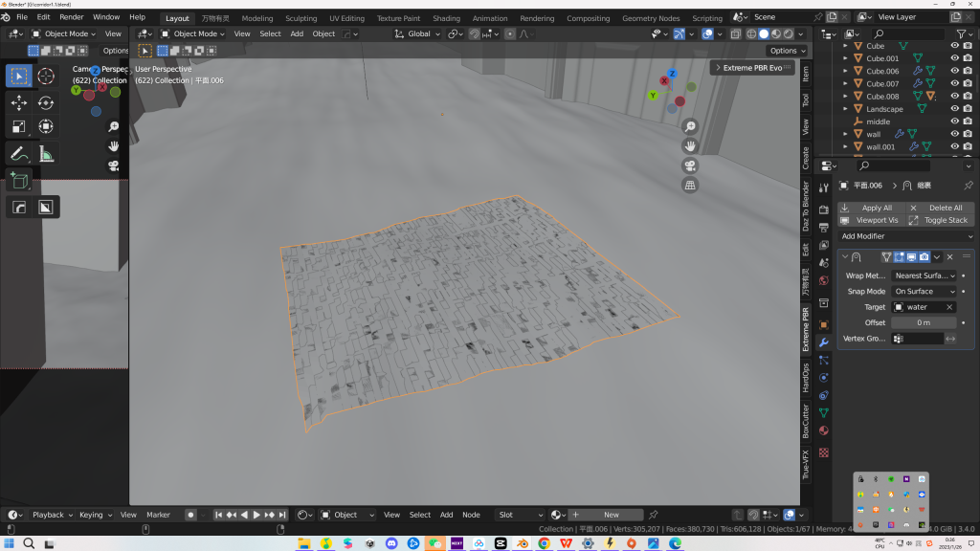Open Modifier properties wrench tab

point(824,342)
